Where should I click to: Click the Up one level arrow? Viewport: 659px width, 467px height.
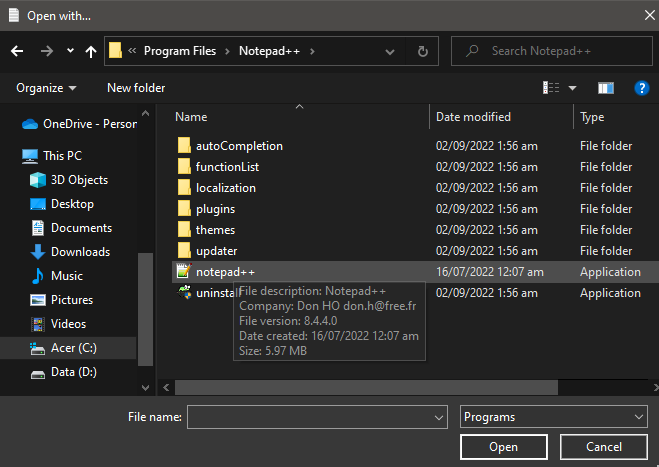click(91, 51)
